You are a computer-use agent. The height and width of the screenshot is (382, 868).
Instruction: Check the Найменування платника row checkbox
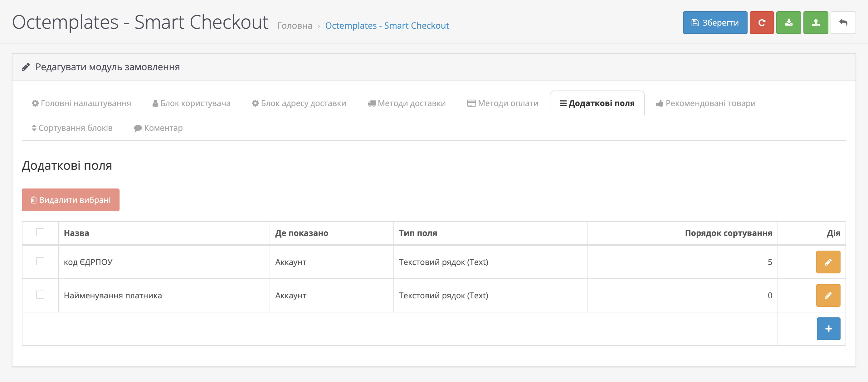point(40,295)
